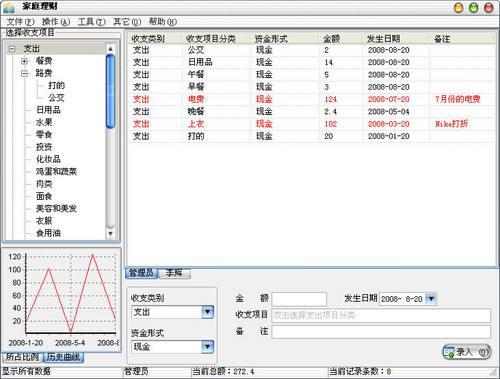Collapse the 支出 root tree node

[12, 49]
